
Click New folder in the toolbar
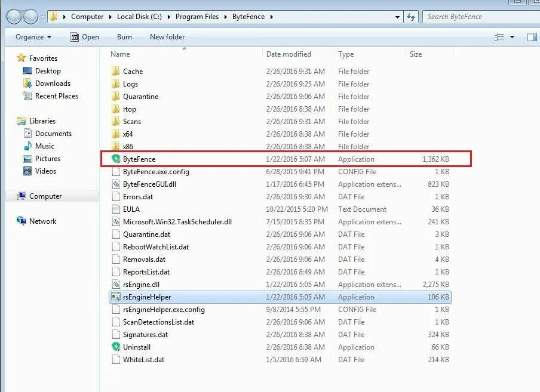(167, 37)
